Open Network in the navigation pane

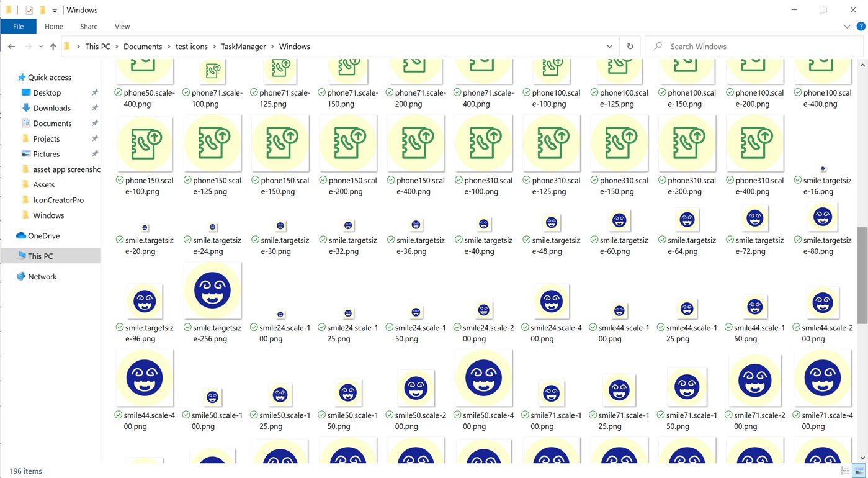point(42,277)
